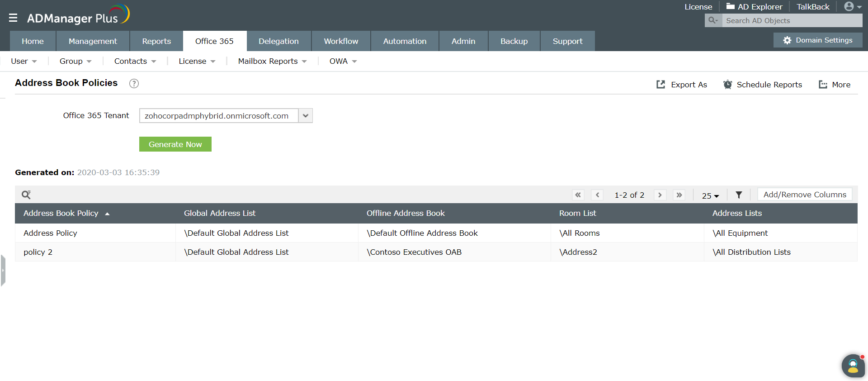Open the Address Book Policies help icon
The height and width of the screenshot is (381, 868).
click(x=134, y=83)
